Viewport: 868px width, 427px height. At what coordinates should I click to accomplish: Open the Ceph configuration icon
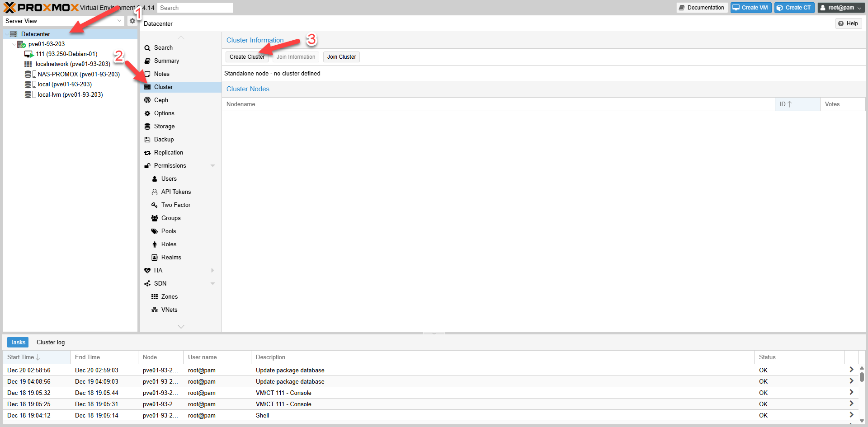(148, 100)
